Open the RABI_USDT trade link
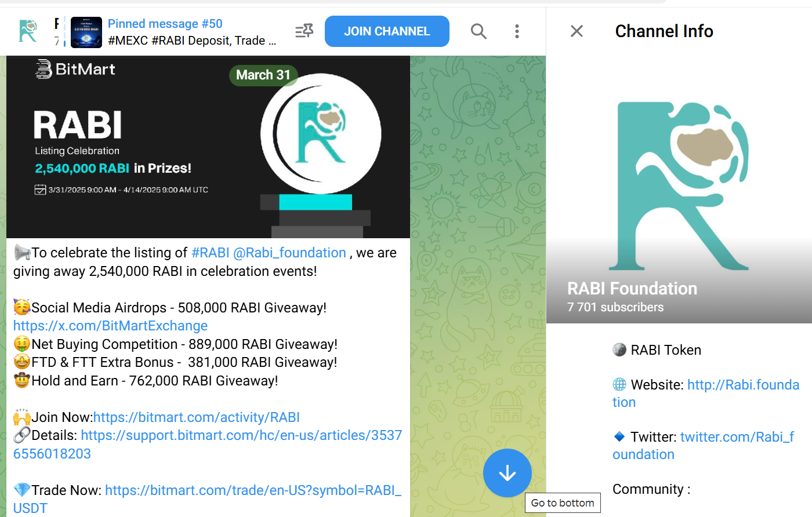Screen dimensions: 812x517 tap(208, 499)
